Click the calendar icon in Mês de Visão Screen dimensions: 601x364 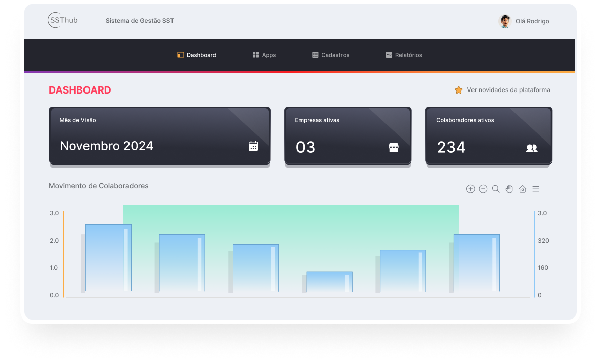coord(253,146)
